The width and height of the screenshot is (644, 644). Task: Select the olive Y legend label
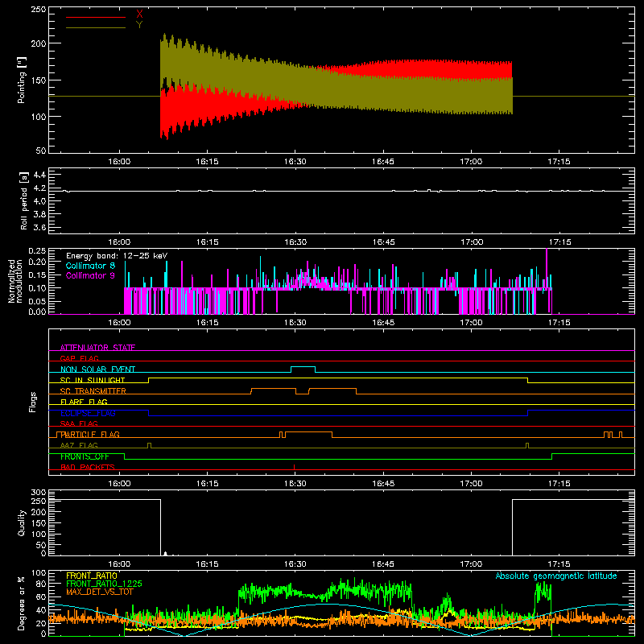pyautogui.click(x=139, y=25)
